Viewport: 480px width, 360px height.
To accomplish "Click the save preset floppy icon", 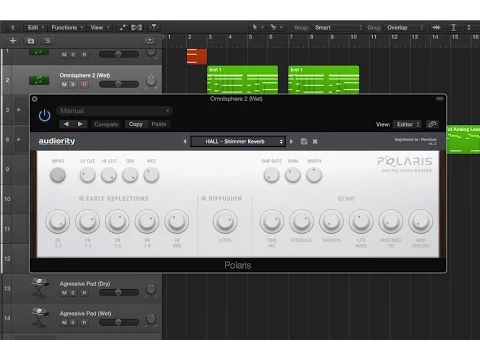I will 304,141.
